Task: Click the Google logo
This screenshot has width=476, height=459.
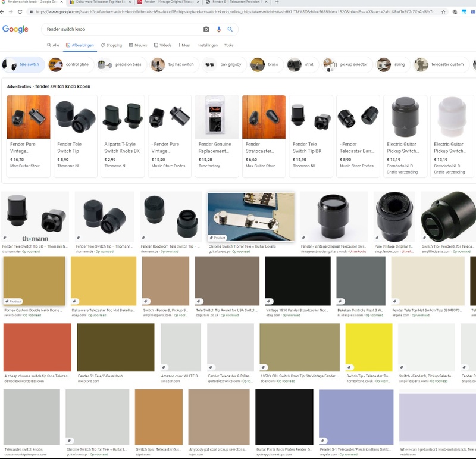Action: tap(15, 29)
